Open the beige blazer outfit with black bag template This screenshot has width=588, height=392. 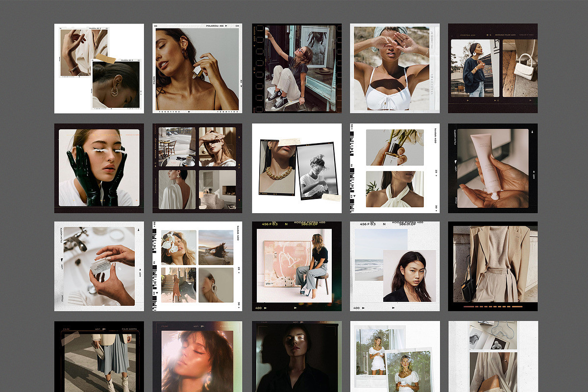tap(493, 266)
